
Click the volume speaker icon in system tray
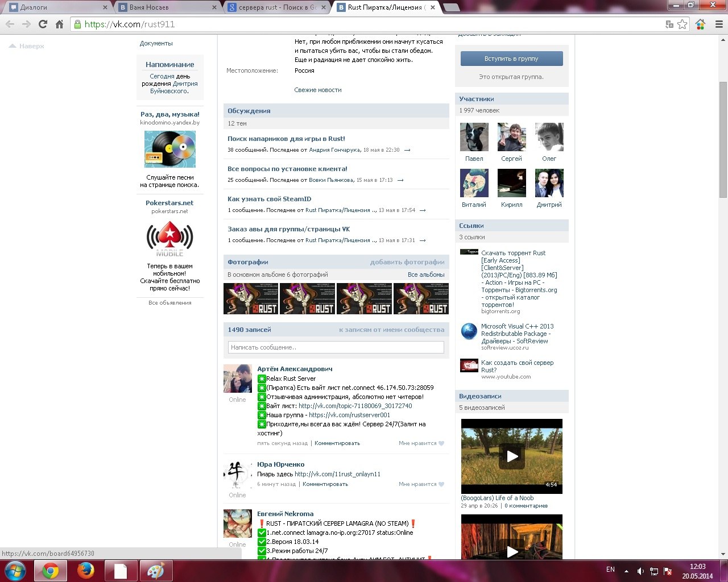pos(640,571)
